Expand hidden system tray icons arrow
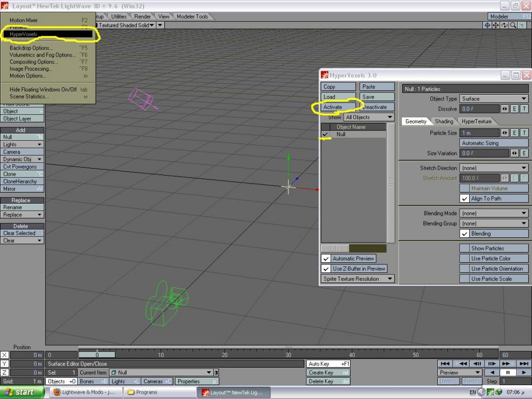532x399 pixels. pos(481,392)
